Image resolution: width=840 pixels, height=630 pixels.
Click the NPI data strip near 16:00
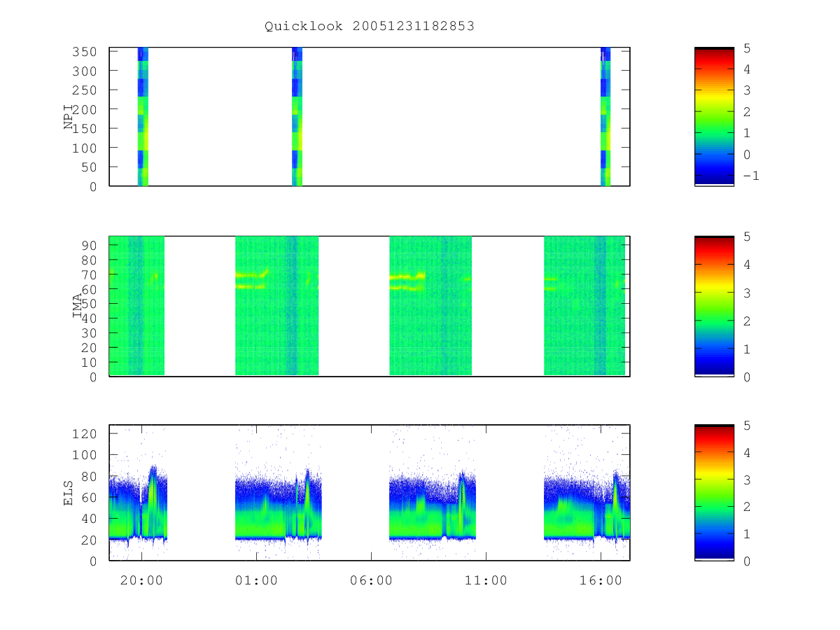605,117
